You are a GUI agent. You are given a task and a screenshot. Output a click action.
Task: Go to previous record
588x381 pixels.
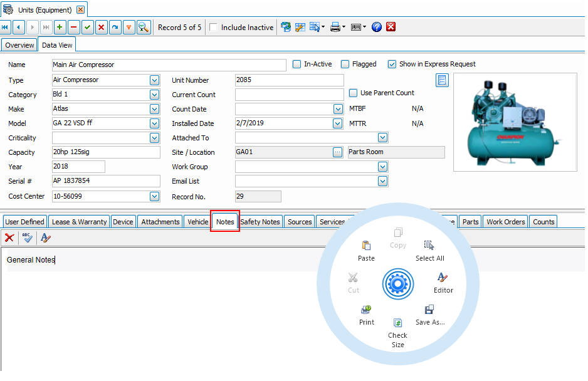[19, 28]
